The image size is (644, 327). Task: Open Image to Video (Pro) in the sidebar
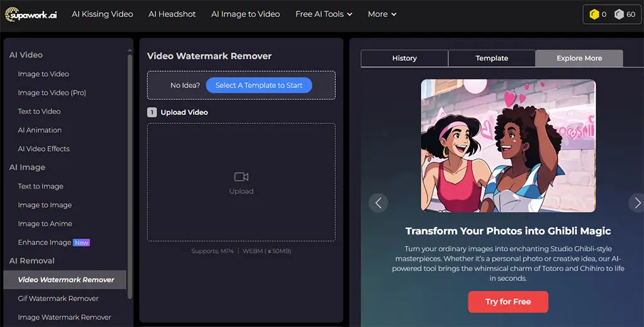(x=52, y=93)
